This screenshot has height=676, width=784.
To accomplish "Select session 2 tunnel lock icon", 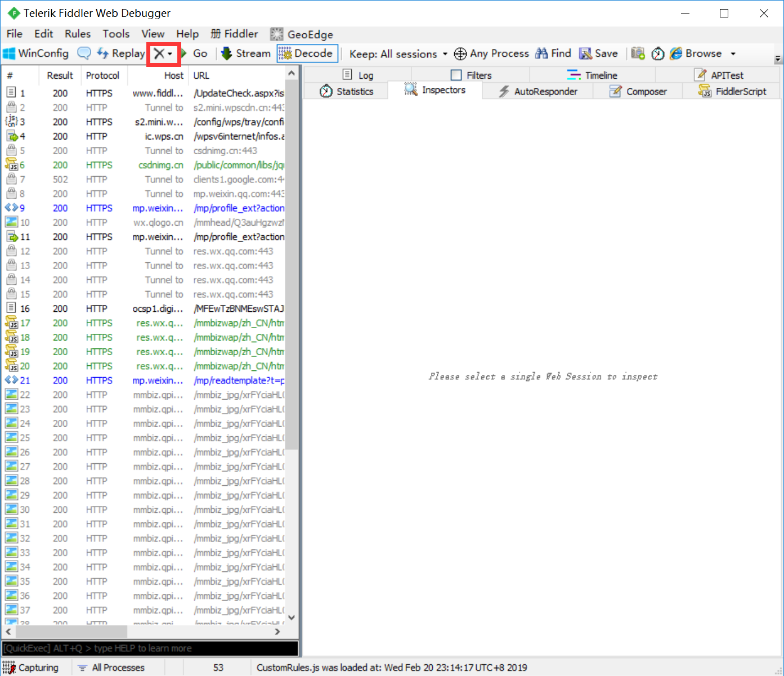I will coord(11,107).
